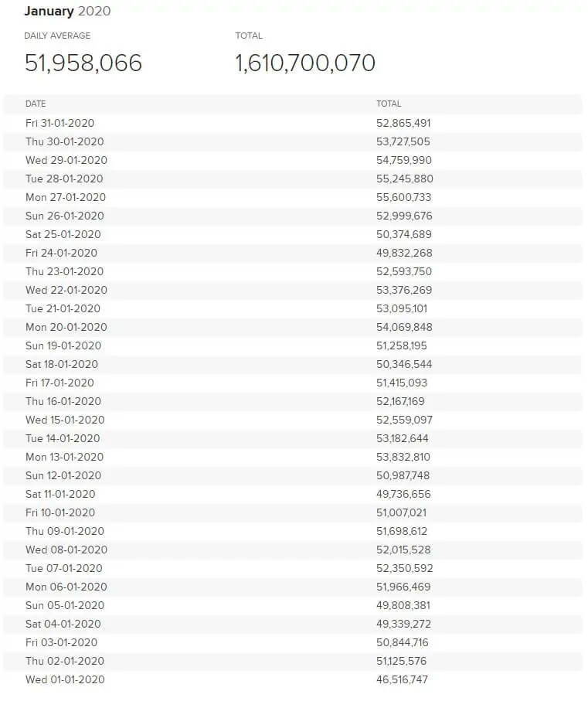Click the value 53,832,810 for Mon 13-01-2020
Viewport: 588px width, 708px height.
coord(403,457)
